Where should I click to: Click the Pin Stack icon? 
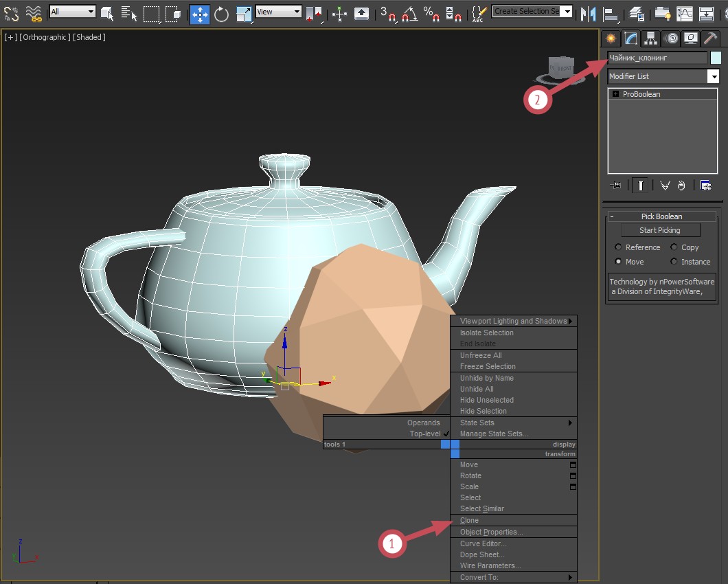pos(615,186)
